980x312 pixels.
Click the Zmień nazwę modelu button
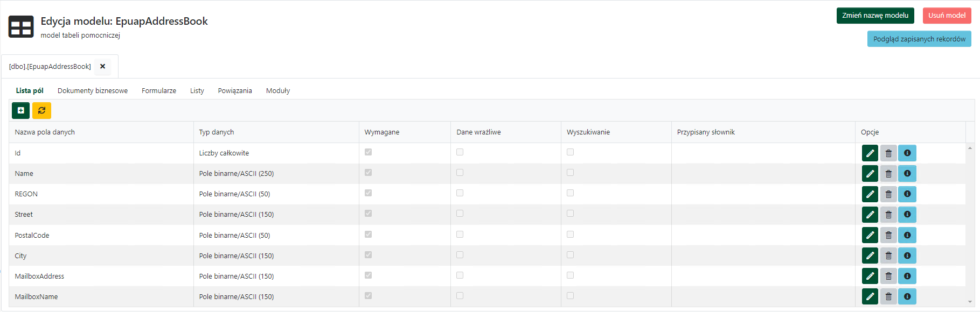click(x=875, y=16)
